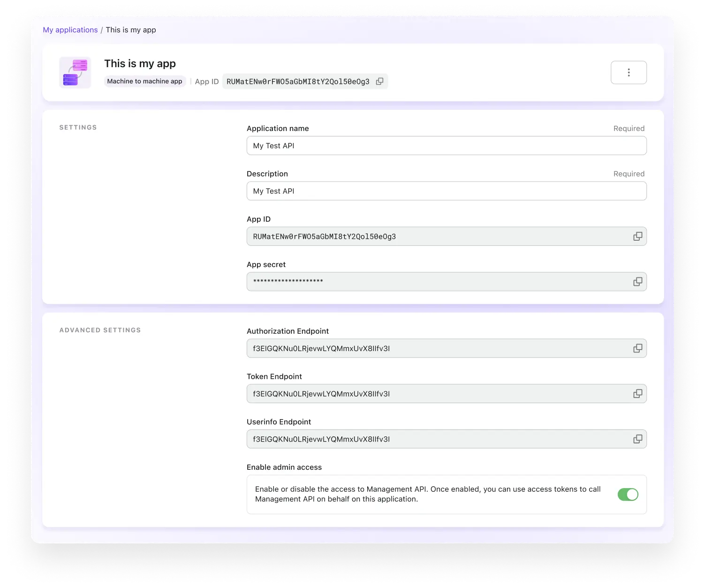Copy the App secret value
This screenshot has height=588, width=704.
(637, 282)
